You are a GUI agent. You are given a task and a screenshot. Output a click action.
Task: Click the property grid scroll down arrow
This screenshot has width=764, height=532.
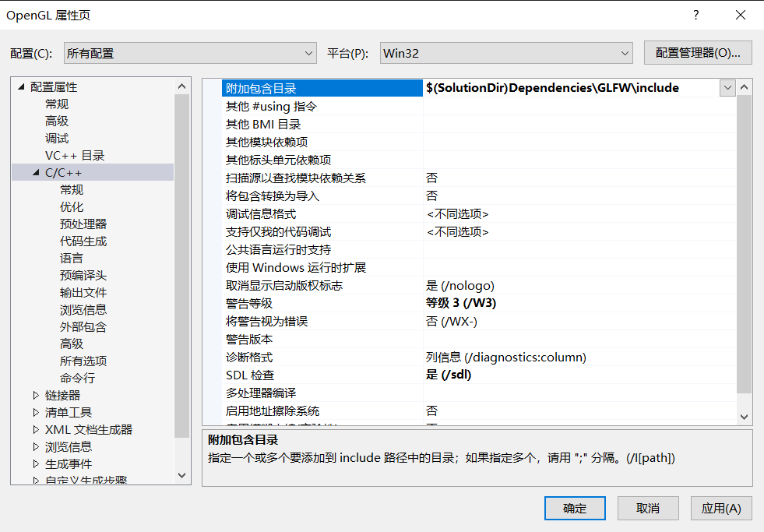(744, 417)
